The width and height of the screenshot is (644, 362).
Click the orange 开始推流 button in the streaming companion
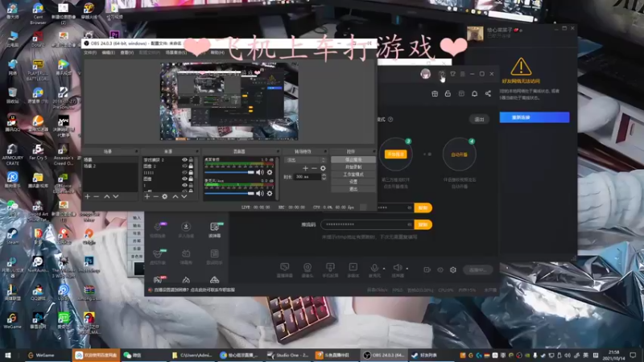[395, 154]
